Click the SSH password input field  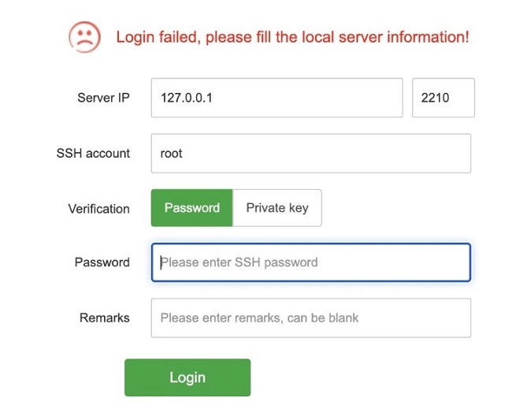point(310,262)
